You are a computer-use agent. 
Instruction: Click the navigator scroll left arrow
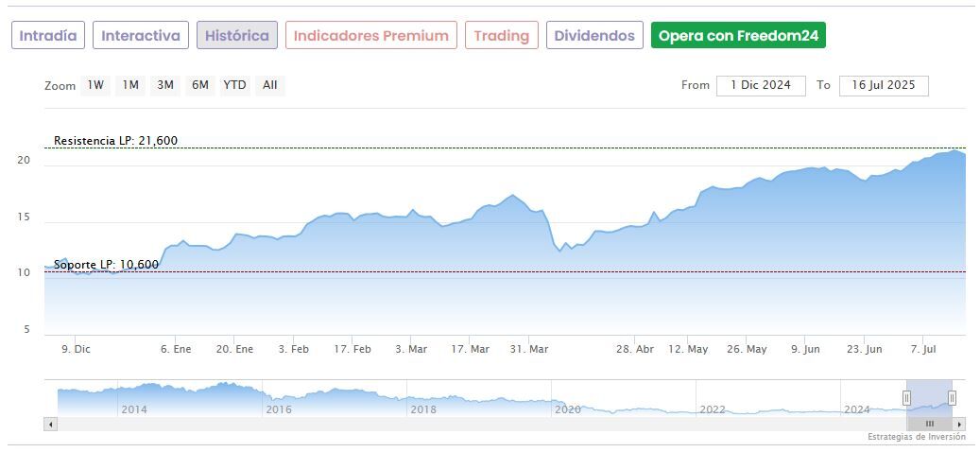(x=50, y=424)
